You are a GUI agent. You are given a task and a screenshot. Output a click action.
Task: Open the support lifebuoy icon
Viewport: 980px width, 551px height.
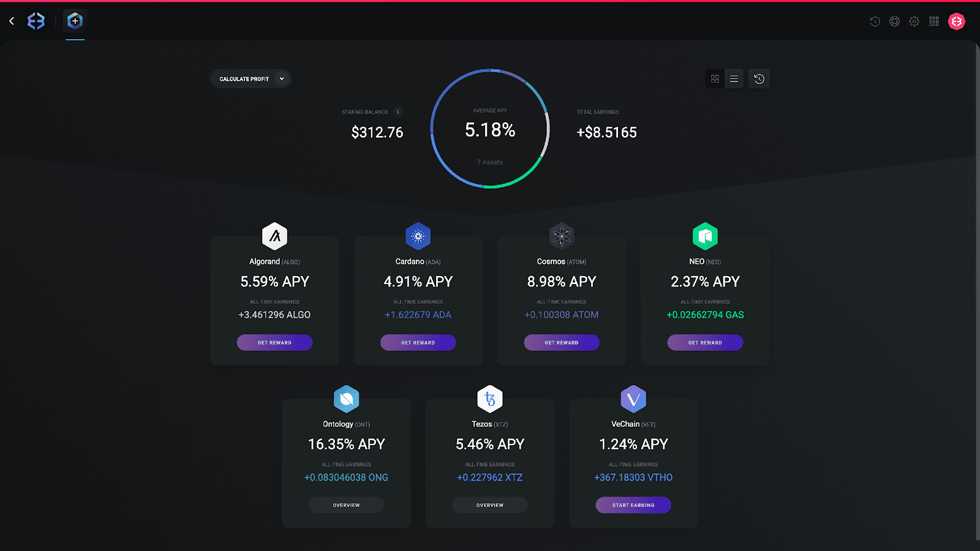point(894,21)
